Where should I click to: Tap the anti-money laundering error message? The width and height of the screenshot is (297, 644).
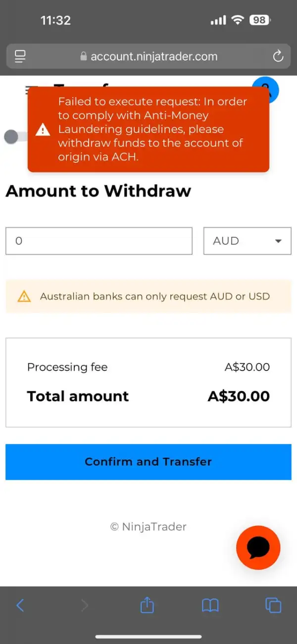152,129
